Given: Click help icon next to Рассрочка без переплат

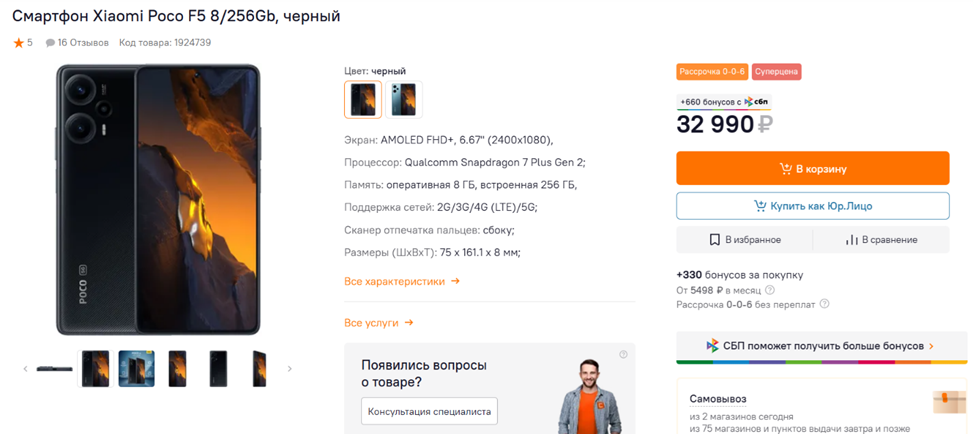Looking at the screenshot, I should [x=825, y=304].
